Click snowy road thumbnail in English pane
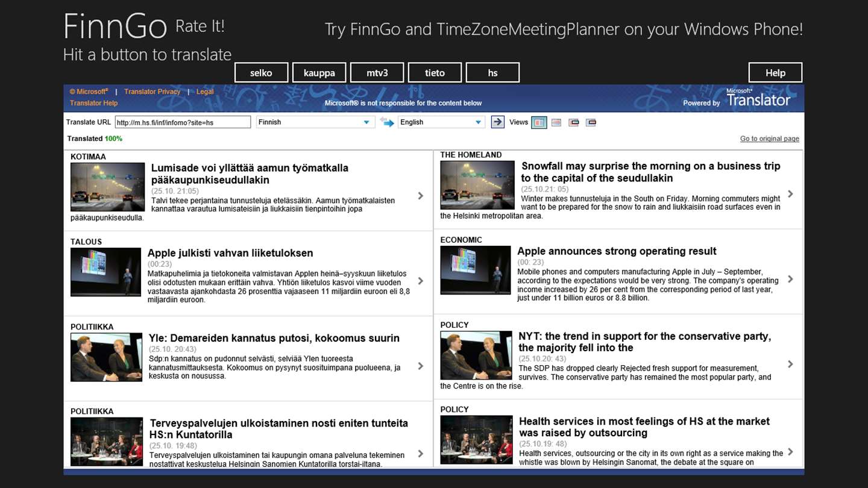This screenshot has width=868, height=488. click(x=477, y=185)
